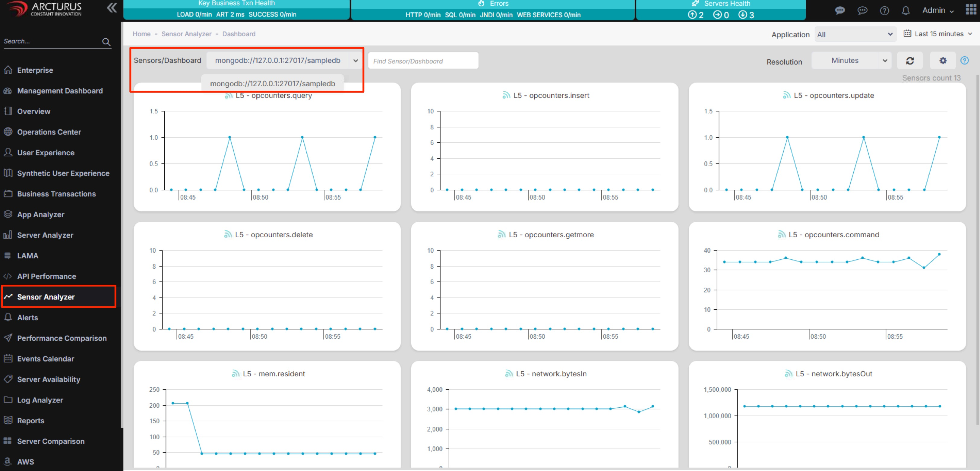Click the sensor icon beside opcounters.command title
980x471 pixels.
[781, 234]
